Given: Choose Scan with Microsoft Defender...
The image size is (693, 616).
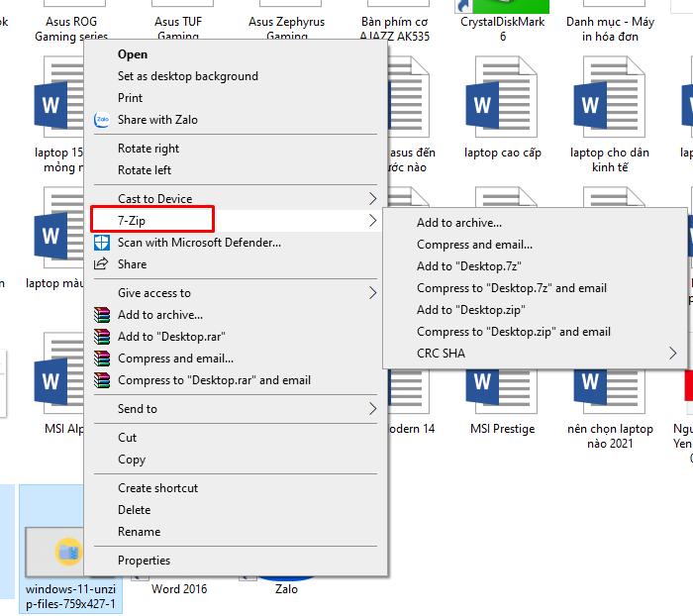Looking at the screenshot, I should click(x=236, y=243).
